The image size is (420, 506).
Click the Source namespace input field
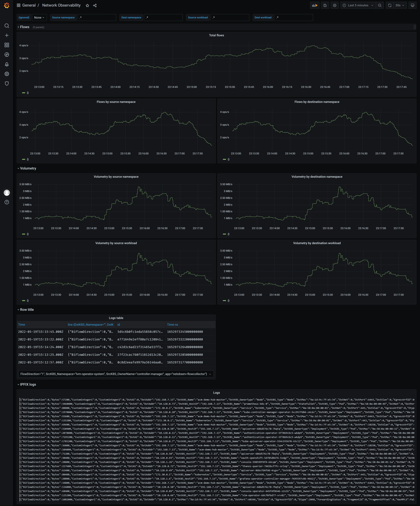pos(97,17)
